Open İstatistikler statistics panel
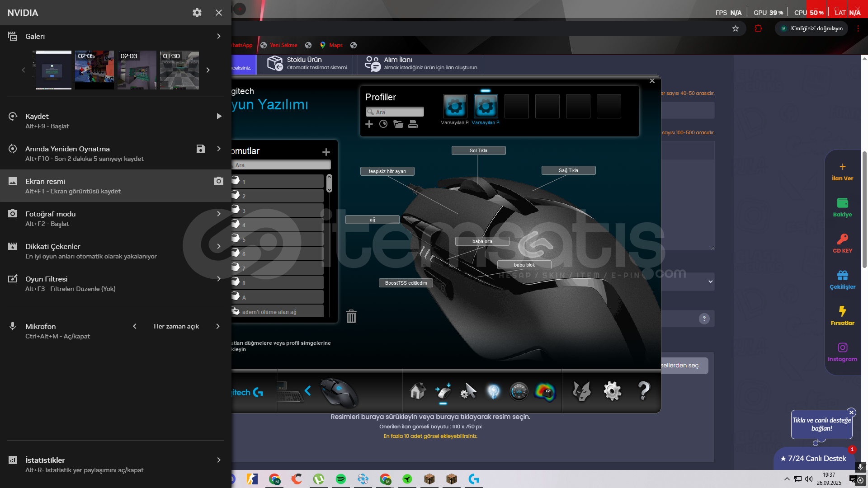The width and height of the screenshot is (868, 488). 116,465
